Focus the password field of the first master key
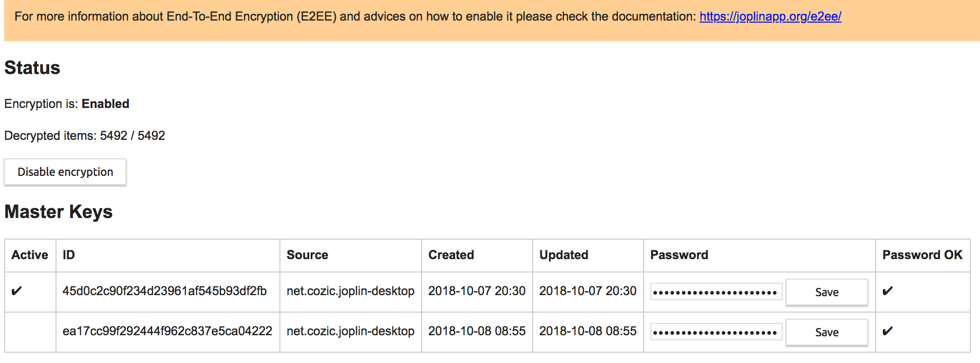 point(716,292)
